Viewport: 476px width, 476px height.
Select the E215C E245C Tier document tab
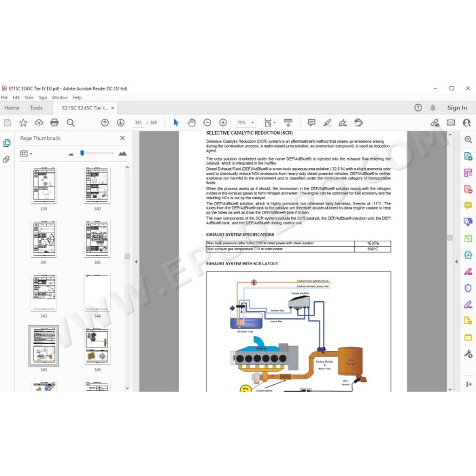coord(85,107)
